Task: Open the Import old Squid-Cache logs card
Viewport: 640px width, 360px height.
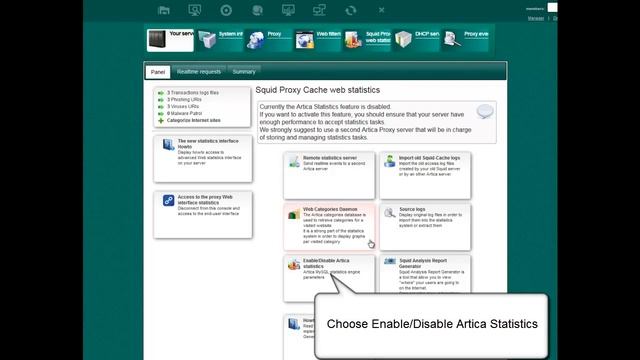Action: coord(425,176)
